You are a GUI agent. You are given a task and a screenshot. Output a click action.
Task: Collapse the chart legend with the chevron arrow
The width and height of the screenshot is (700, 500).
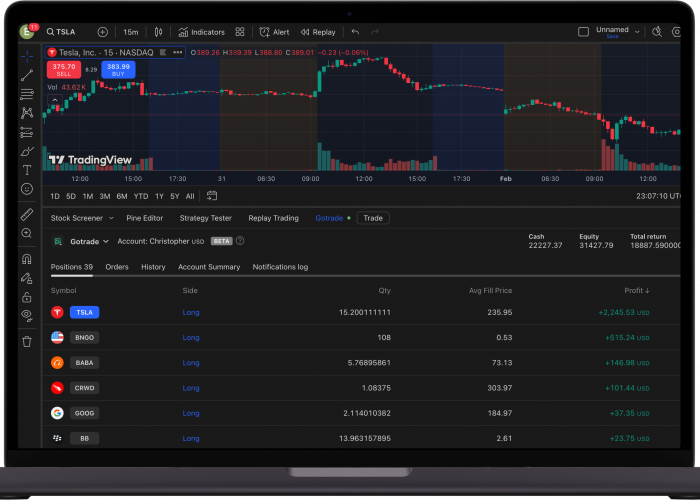[55, 100]
